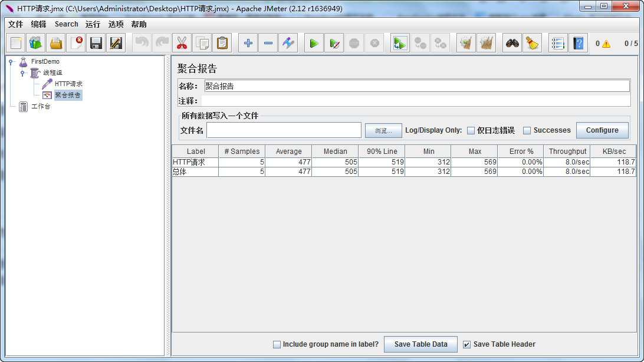The height and width of the screenshot is (362, 644).
Task: Click the Remote Shutdown All icon
Action: tap(441, 43)
